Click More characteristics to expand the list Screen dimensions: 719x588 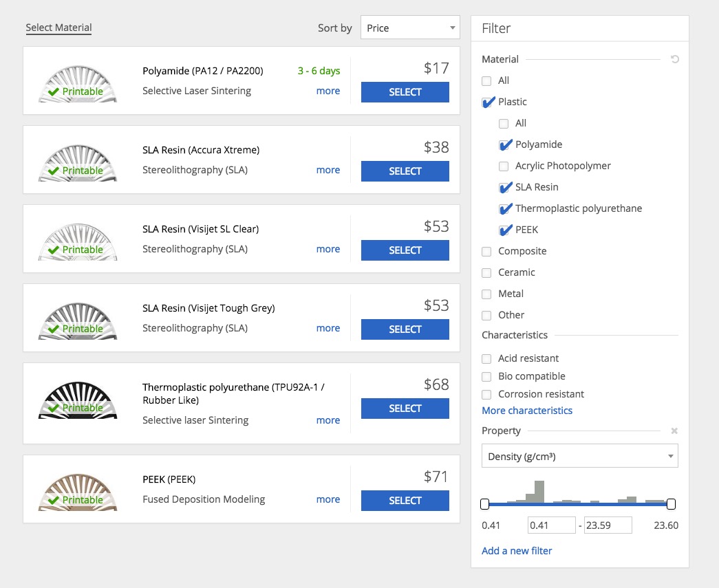coord(527,411)
